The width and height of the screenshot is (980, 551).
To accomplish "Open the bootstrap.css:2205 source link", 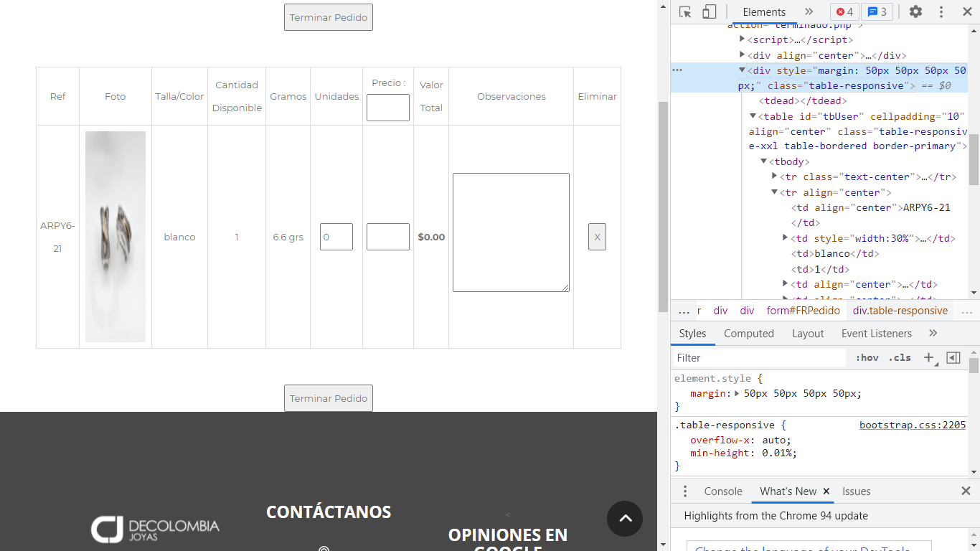I will coord(913,425).
